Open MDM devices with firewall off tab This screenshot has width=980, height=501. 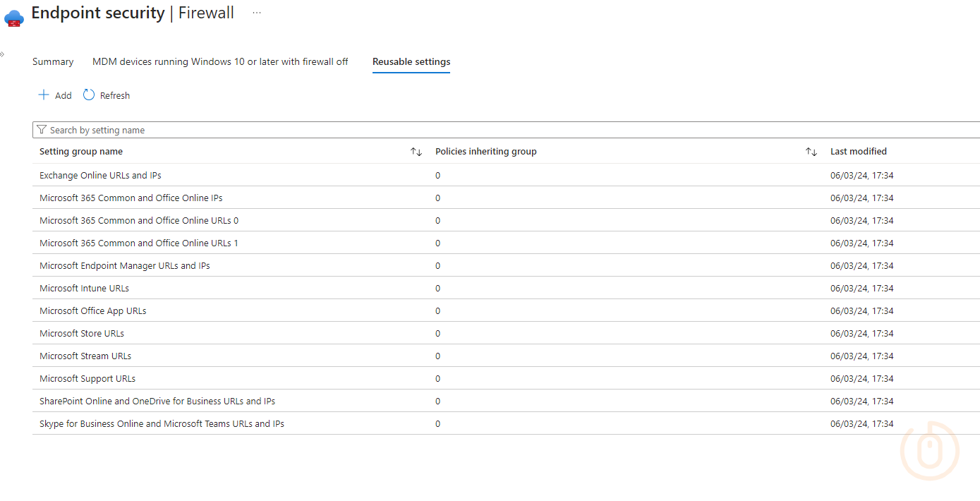click(x=220, y=62)
